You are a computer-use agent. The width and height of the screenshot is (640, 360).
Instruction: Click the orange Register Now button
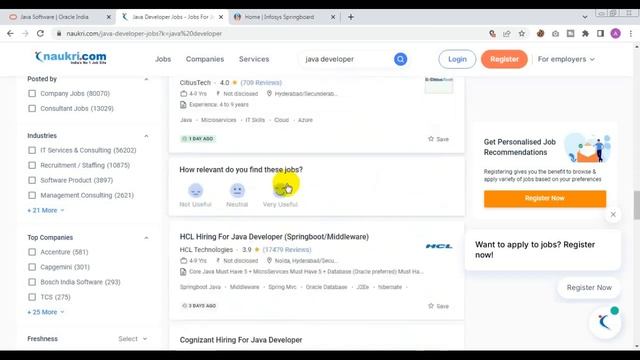[x=545, y=198]
